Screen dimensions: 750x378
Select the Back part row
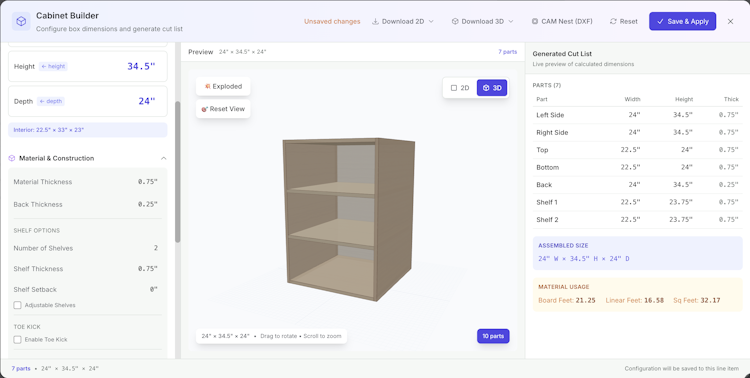click(637, 185)
